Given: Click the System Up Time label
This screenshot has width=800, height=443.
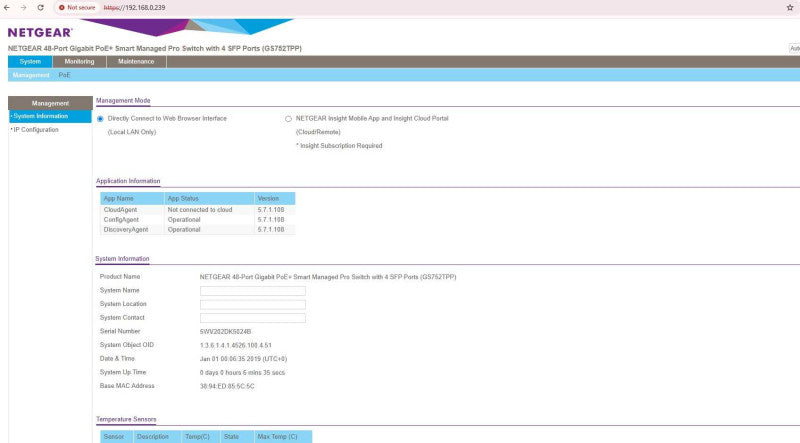Looking at the screenshot, I should [123, 372].
